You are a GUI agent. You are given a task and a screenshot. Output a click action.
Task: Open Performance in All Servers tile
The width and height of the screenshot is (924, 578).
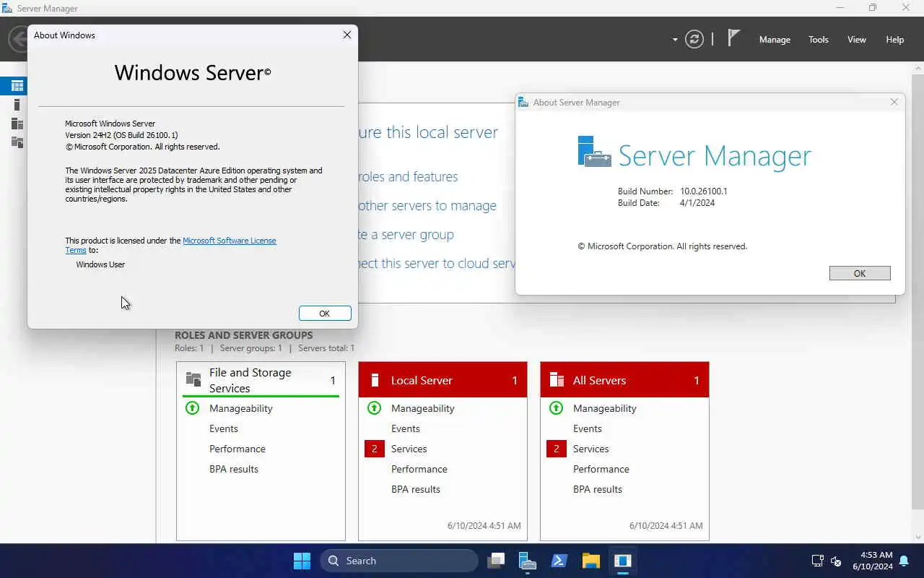[601, 469]
